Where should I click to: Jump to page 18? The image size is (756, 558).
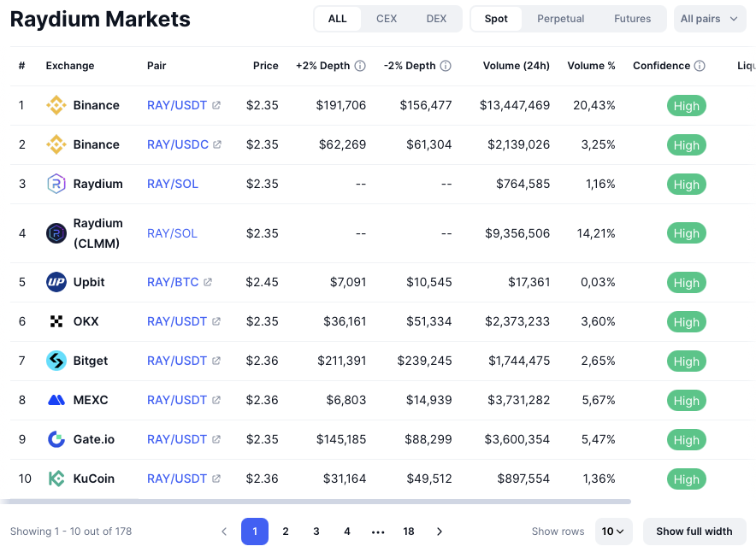[409, 532]
